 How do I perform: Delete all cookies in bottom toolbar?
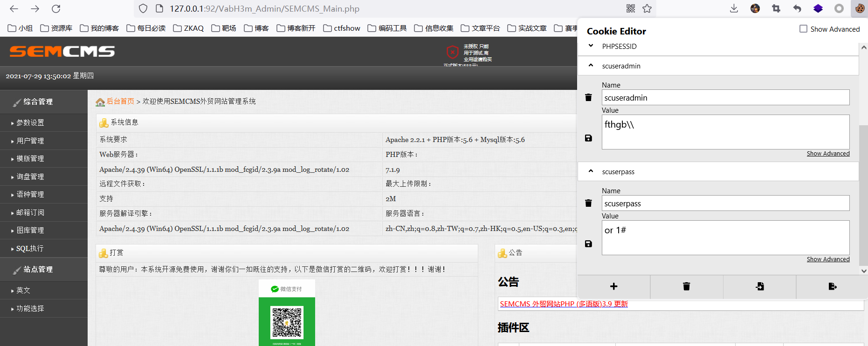[686, 286]
